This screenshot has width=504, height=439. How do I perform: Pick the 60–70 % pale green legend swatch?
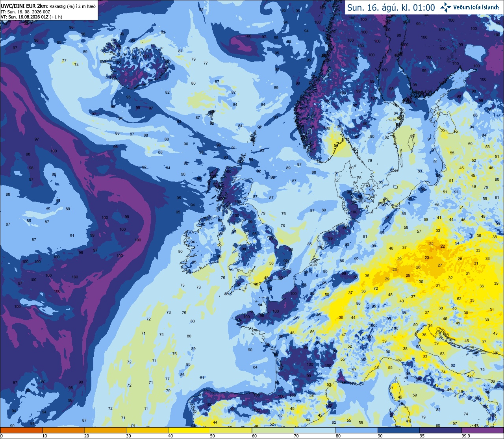273,430
